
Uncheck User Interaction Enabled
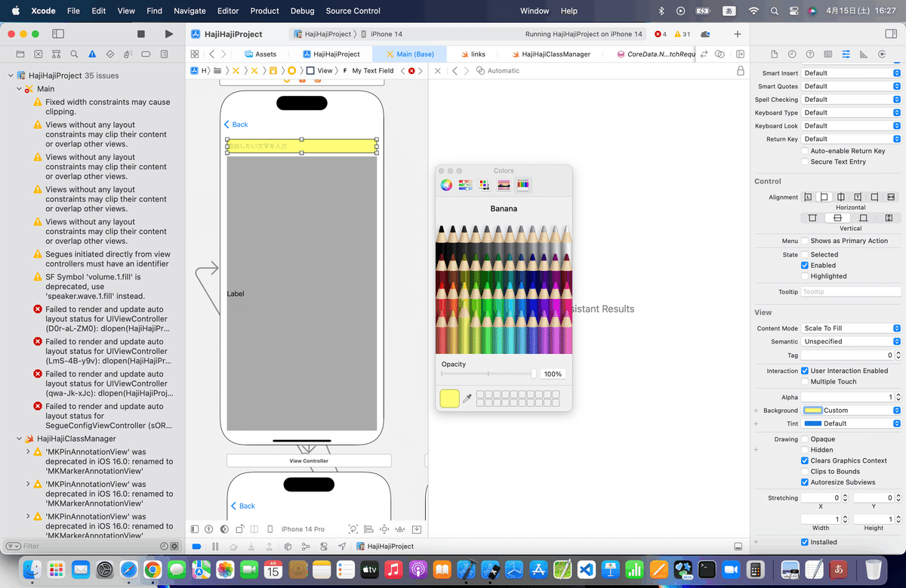coord(805,371)
